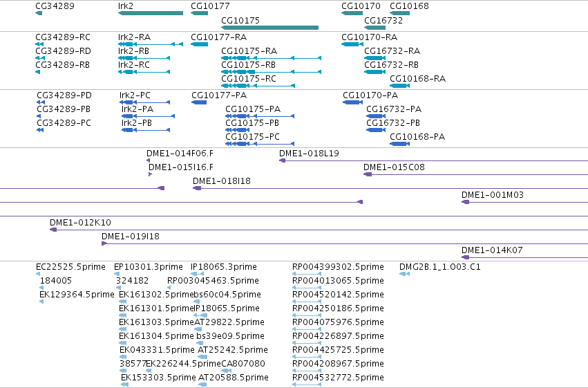The height and width of the screenshot is (388, 588).
Task: Click EST EK129364.5prime
Action: tap(77, 295)
